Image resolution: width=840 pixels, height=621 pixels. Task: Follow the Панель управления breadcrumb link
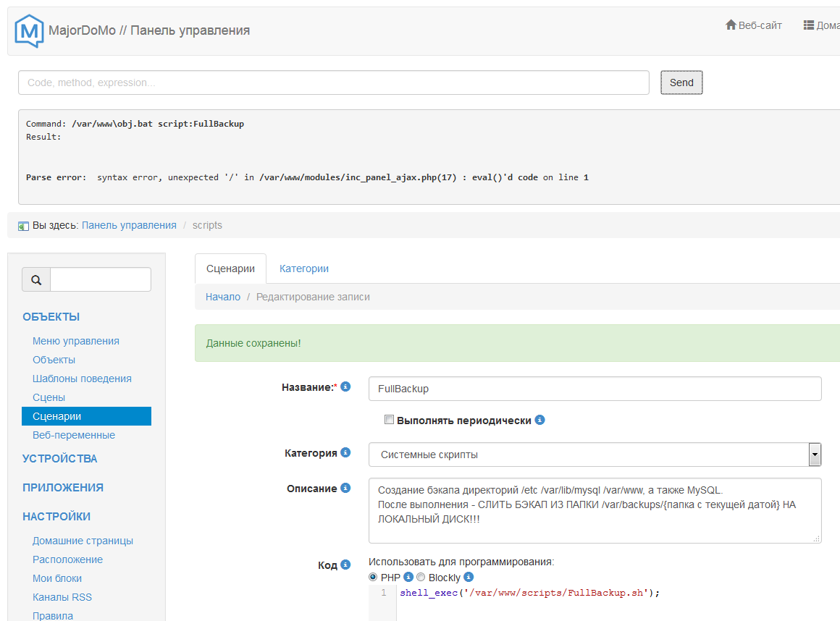point(129,225)
